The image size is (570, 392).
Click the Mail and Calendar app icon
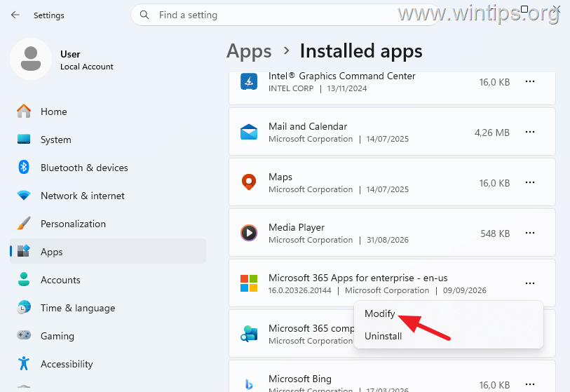coord(249,132)
